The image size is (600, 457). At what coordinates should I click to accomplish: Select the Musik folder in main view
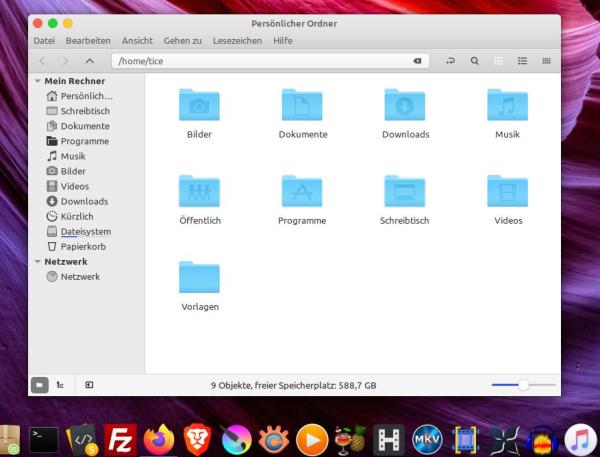[507, 105]
